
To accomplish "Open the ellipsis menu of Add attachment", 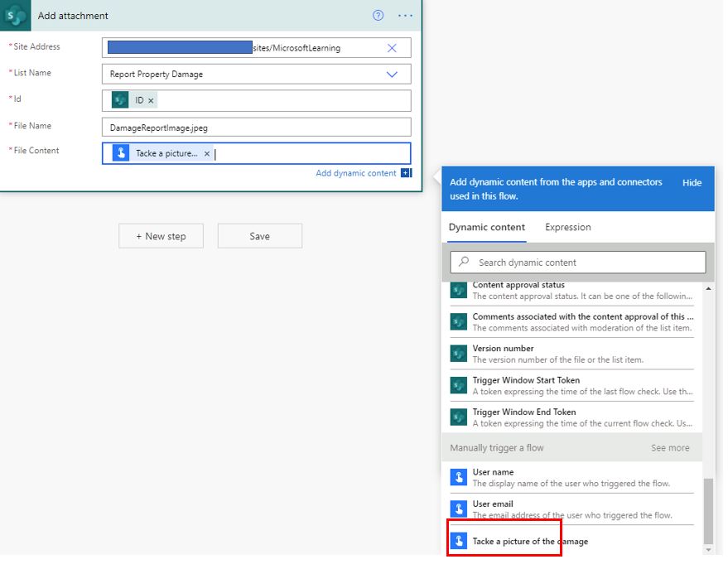I will 405,16.
